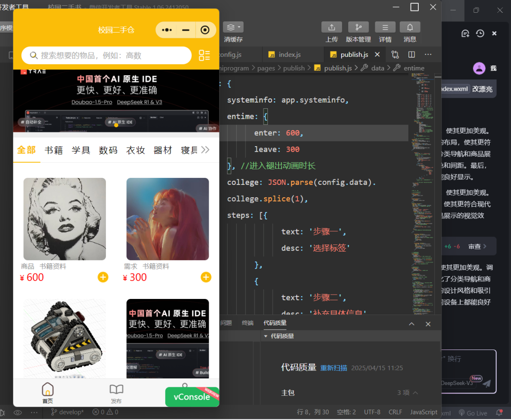Viewport: 511px width, 420px height.
Task: Open the 审查 review changes link
Action: coord(477,246)
